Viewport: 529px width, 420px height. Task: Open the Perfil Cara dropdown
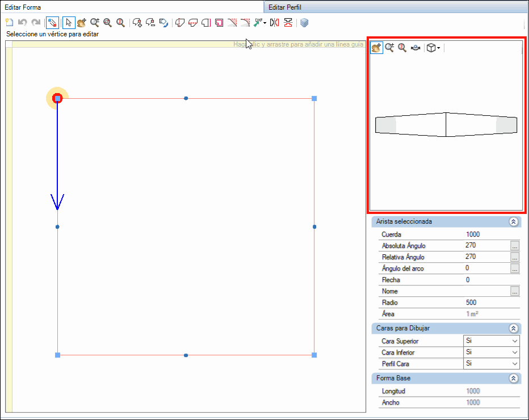(514, 364)
